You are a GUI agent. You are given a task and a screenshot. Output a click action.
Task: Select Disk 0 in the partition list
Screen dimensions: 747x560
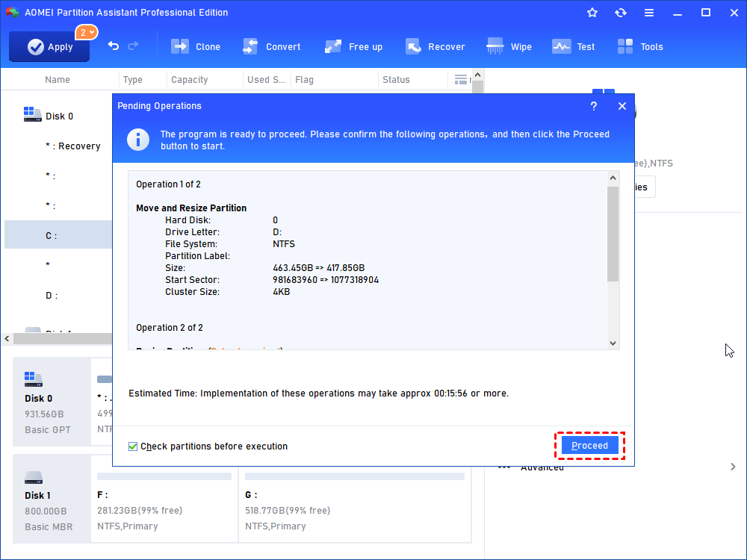click(59, 116)
